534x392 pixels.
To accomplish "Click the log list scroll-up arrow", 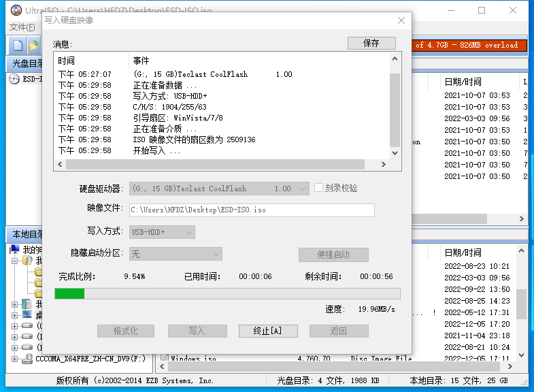I will [395, 59].
